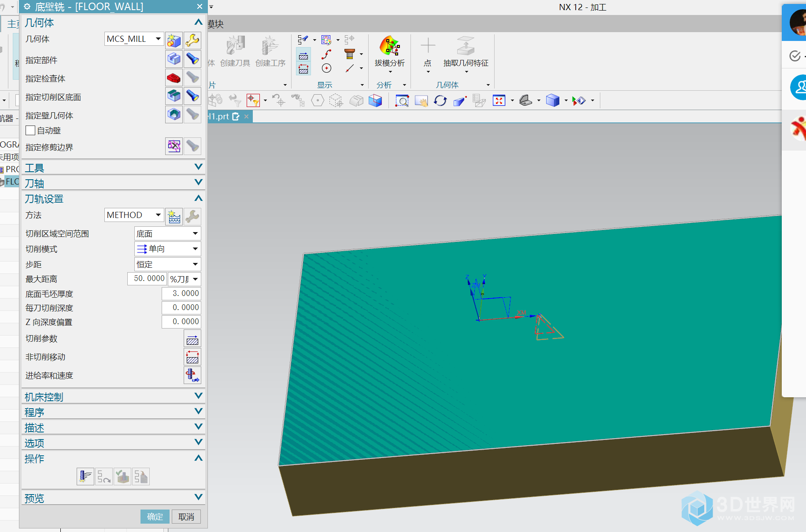Open the non-cutting moves (非切削移动) icon
The width and height of the screenshot is (806, 532).
pos(192,357)
